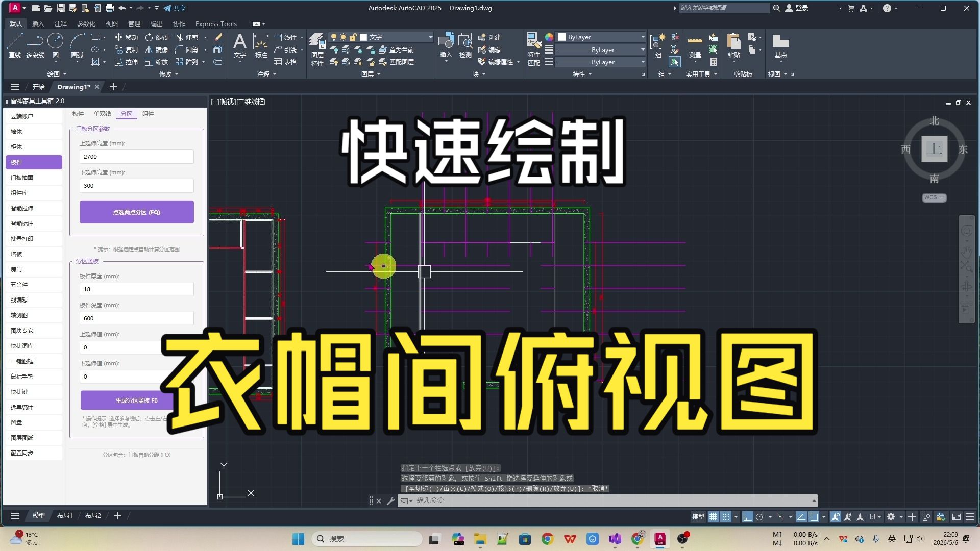Activate the Stretch (拉伸) tool
Viewport: 980px width, 551px height.
126,62
